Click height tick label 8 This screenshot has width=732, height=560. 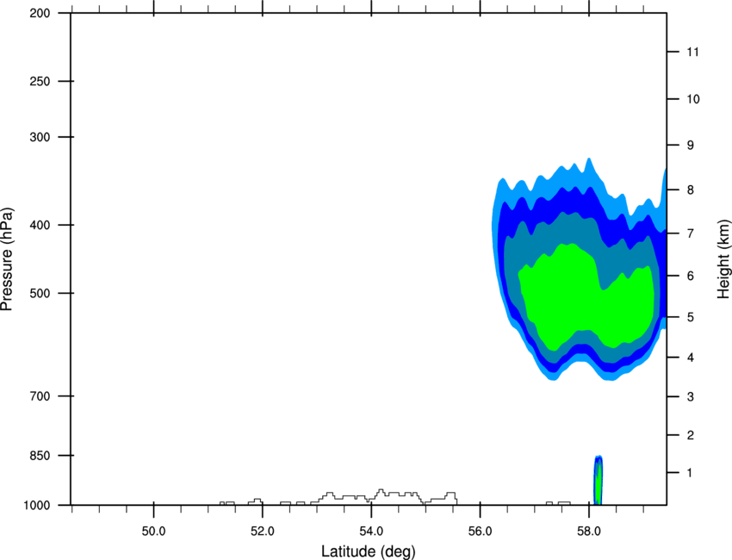coord(691,190)
